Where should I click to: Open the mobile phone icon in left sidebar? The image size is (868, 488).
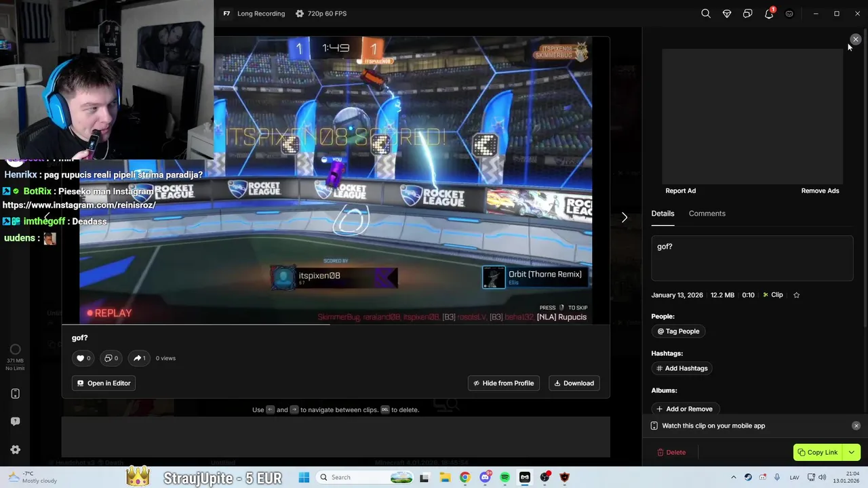[x=16, y=394]
